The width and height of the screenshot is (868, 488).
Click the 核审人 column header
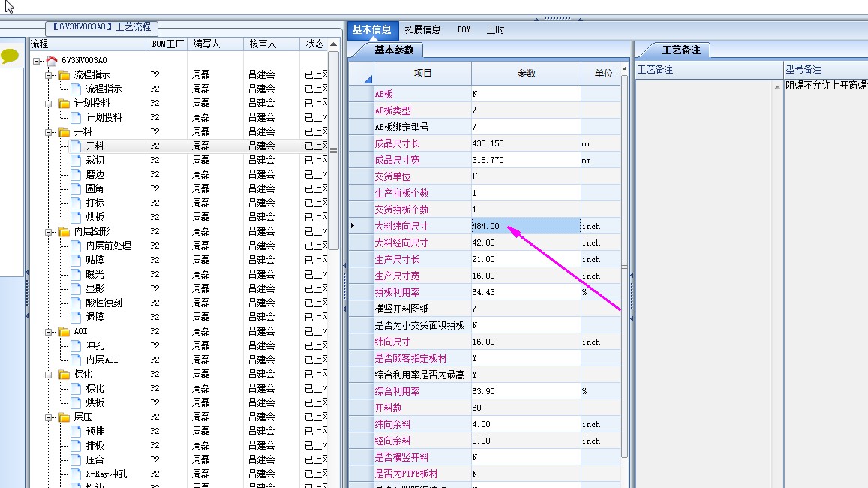coord(272,44)
